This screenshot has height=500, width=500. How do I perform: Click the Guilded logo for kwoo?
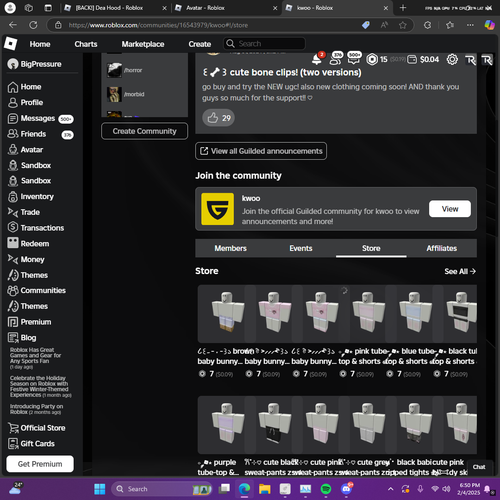218,209
